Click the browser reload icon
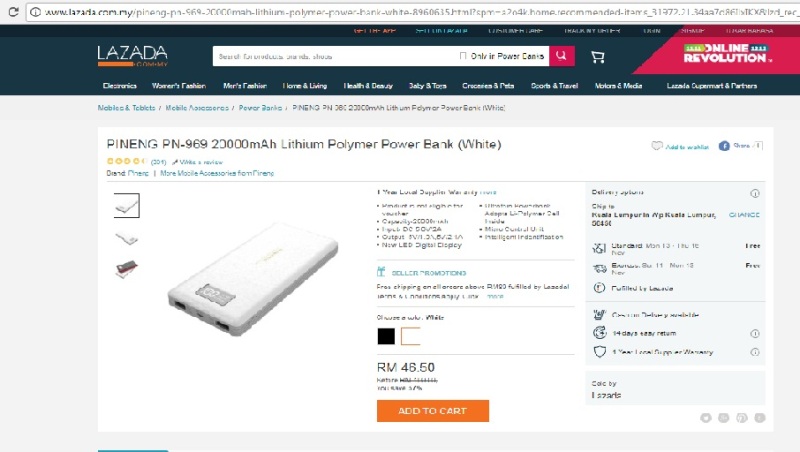This screenshot has width=800, height=452. tap(14, 12)
